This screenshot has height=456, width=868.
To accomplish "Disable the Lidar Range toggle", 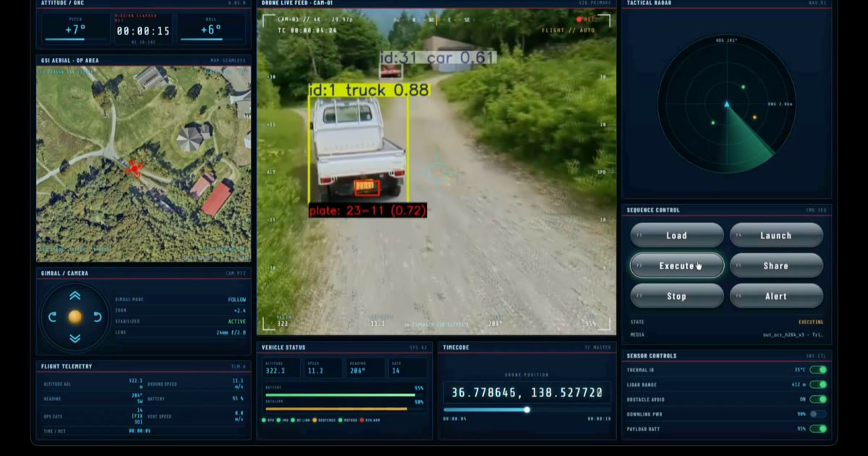I will click(818, 384).
